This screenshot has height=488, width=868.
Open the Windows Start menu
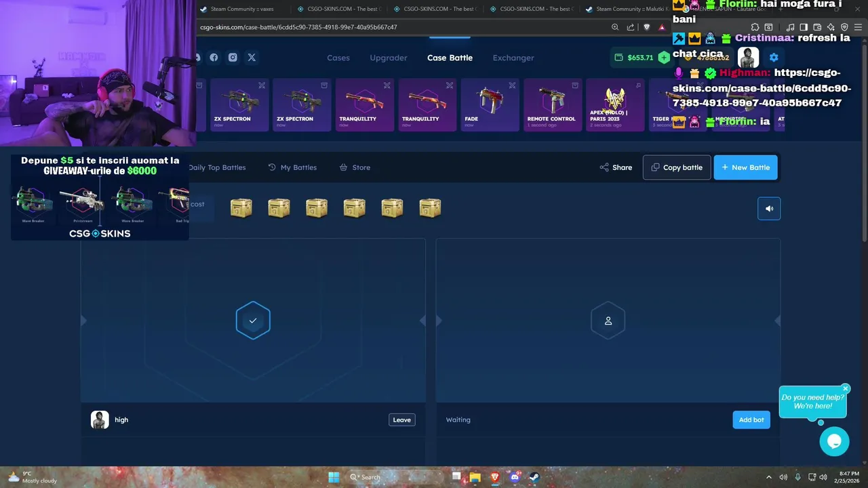[x=334, y=477]
